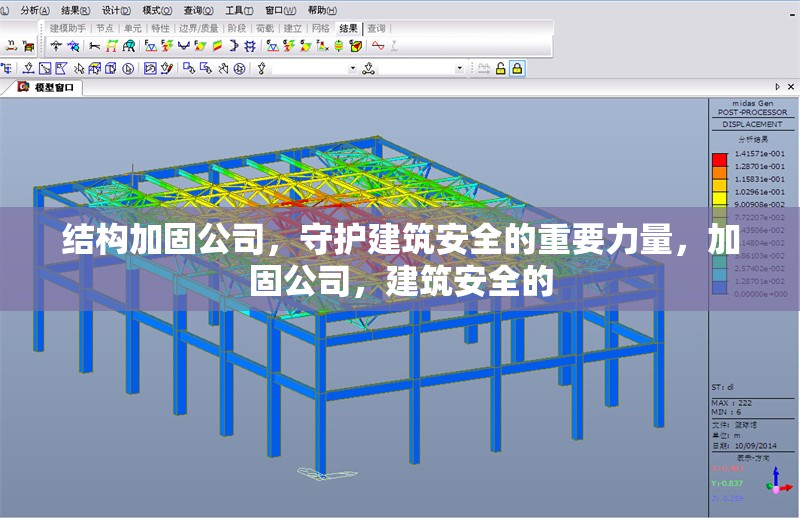
Task: Click the black beam end displacement icon
Action: coord(94,46)
